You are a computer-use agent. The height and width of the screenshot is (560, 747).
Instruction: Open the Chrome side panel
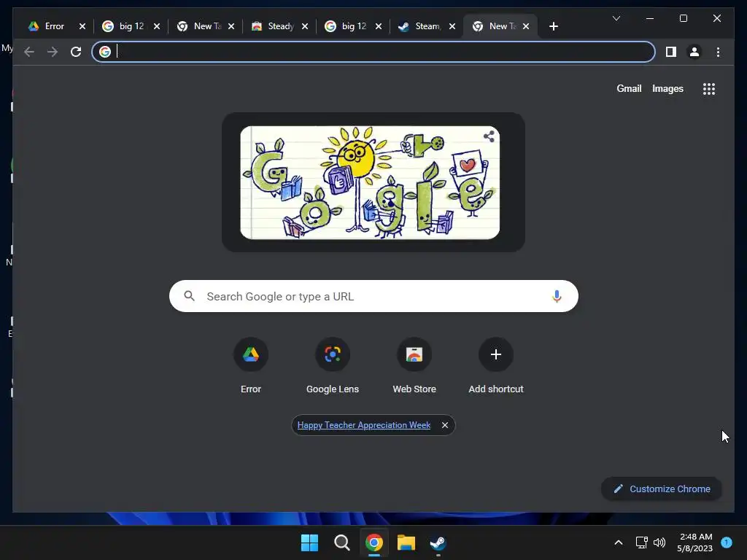pos(671,52)
